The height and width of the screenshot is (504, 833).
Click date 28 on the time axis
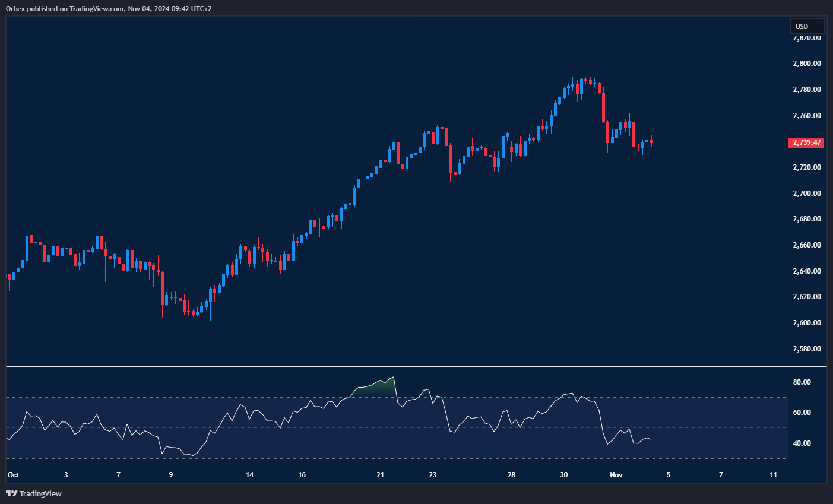coord(511,475)
